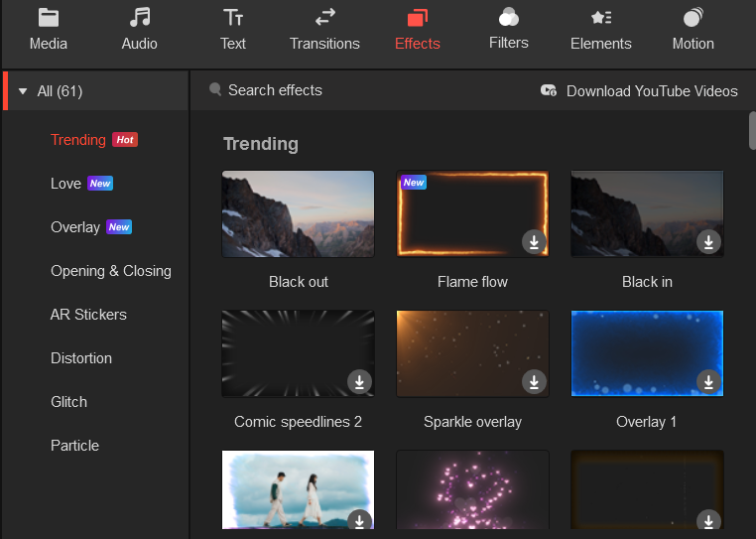Choose the Glitch effects category
The image size is (756, 539).
point(68,402)
